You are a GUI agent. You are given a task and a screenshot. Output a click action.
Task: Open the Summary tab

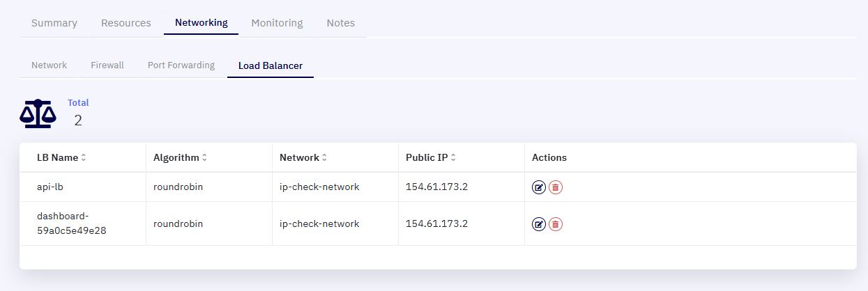coord(54,23)
